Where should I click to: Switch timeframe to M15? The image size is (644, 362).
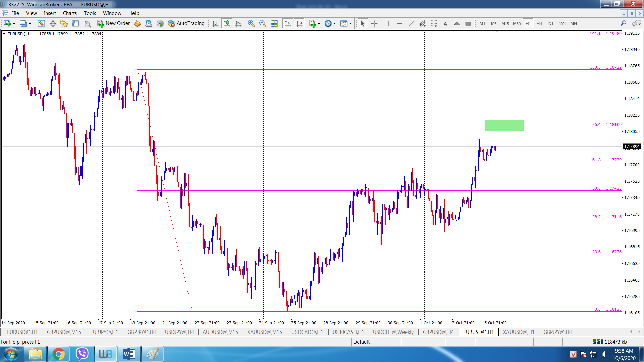pyautogui.click(x=505, y=23)
